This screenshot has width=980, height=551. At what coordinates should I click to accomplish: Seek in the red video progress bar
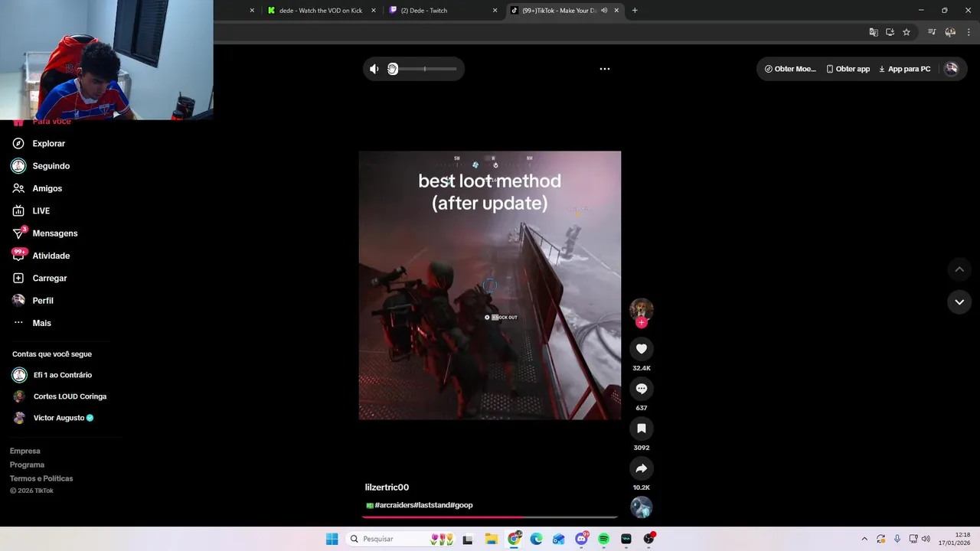pyautogui.click(x=490, y=517)
